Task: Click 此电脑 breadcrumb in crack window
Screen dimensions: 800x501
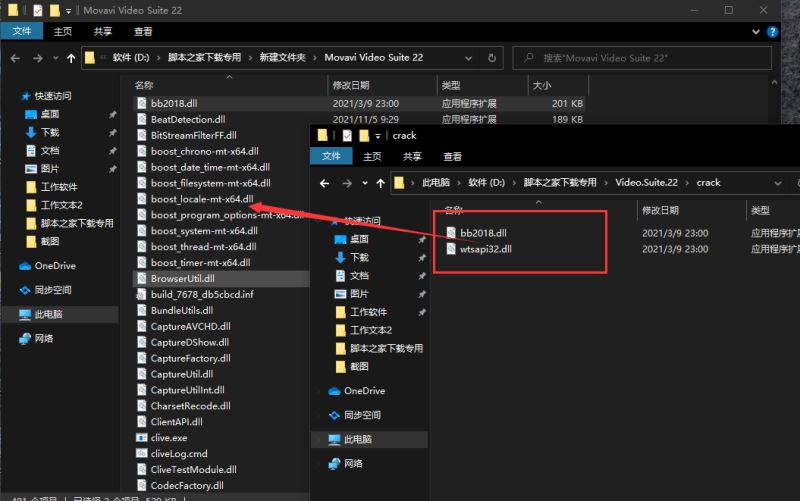Action: 436,183
